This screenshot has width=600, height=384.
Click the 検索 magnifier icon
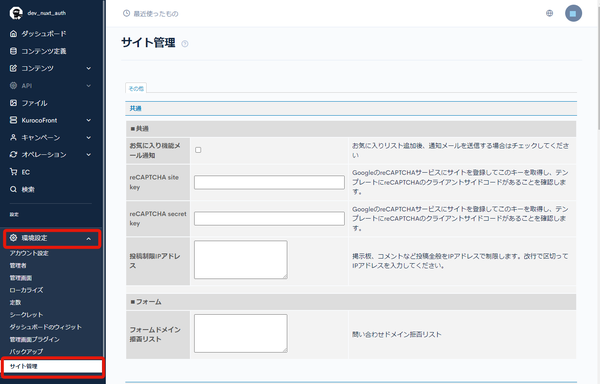point(13,189)
